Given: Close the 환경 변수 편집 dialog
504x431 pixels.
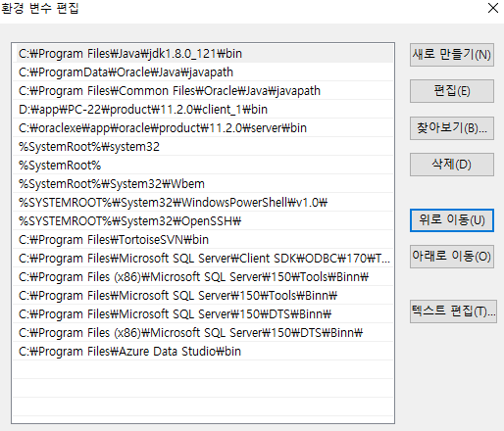Looking at the screenshot, I should (493, 8).
